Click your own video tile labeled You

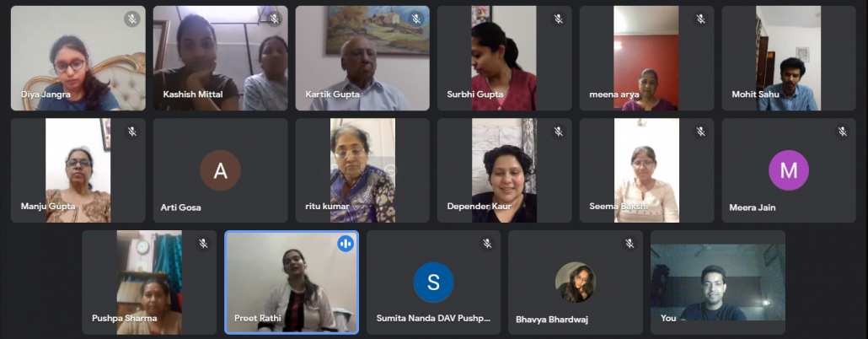pyautogui.click(x=718, y=282)
